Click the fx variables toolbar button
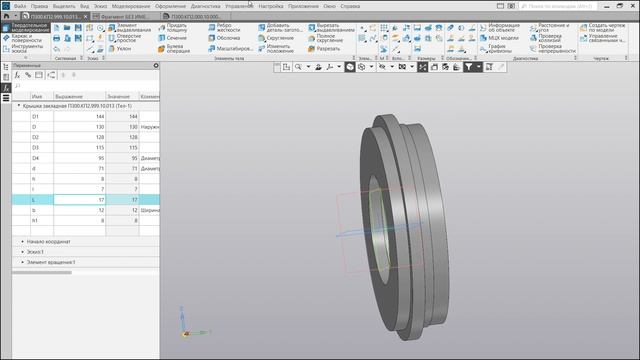The width and height of the screenshot is (640, 360). [x=17, y=75]
